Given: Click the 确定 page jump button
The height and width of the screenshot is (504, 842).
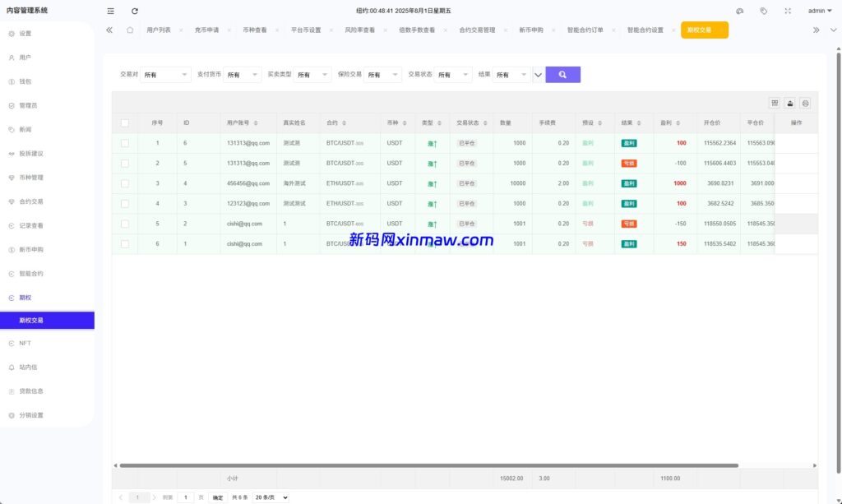Looking at the screenshot, I should click(217, 497).
